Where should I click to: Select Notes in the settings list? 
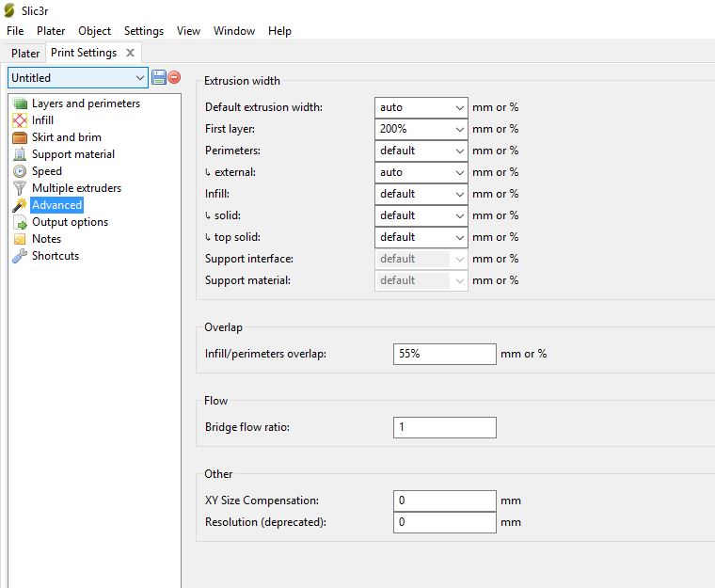pos(46,239)
